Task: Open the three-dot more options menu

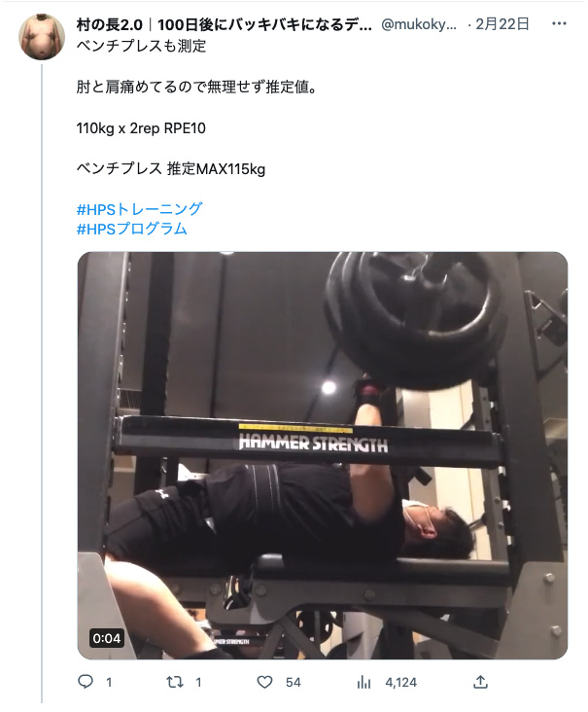Action: tap(559, 23)
